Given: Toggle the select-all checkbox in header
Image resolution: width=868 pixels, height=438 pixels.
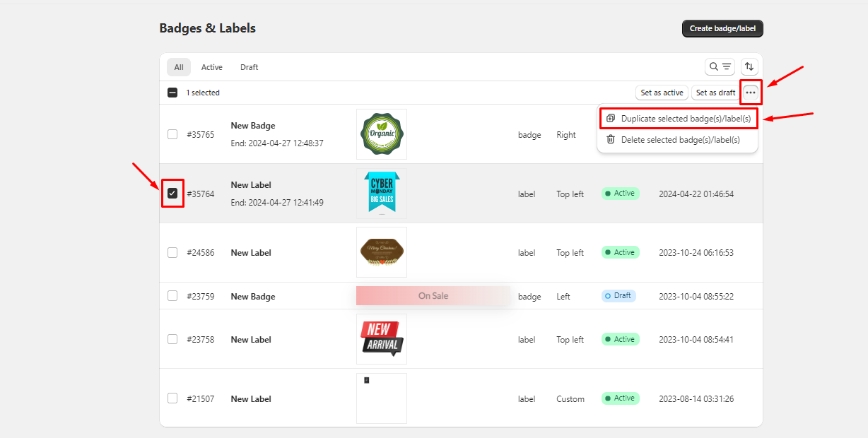Looking at the screenshot, I should pos(172,93).
